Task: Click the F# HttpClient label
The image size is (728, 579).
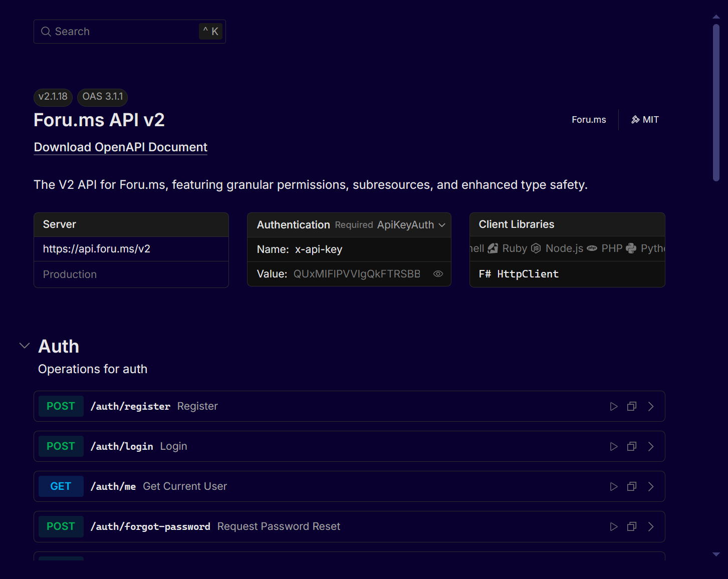Action: [519, 274]
